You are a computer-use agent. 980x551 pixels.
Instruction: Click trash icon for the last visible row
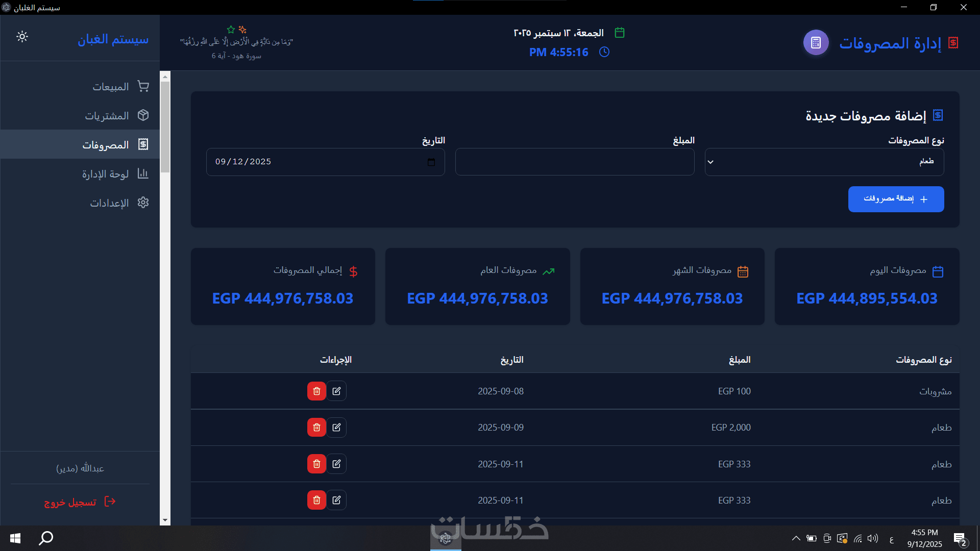[316, 500]
